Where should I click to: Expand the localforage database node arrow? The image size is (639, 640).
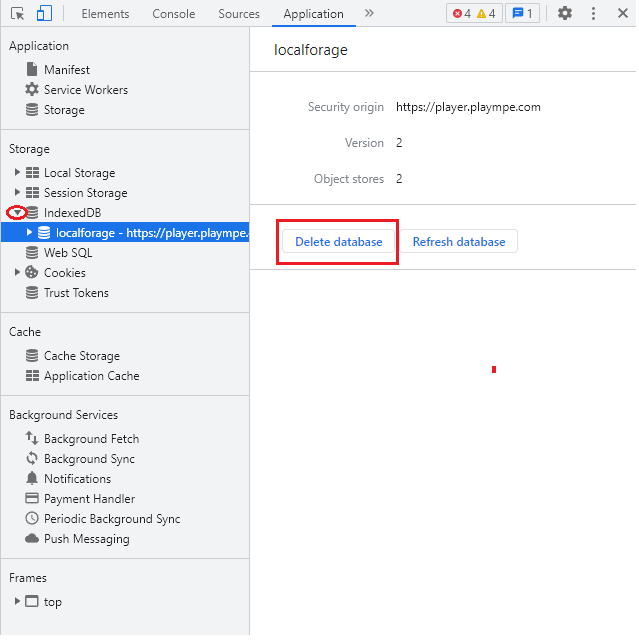tap(29, 233)
